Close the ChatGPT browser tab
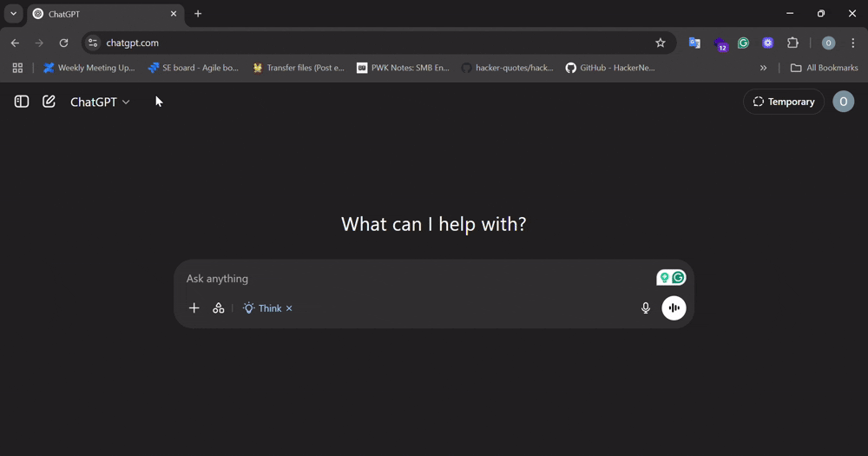Image resolution: width=868 pixels, height=456 pixels. point(174,14)
